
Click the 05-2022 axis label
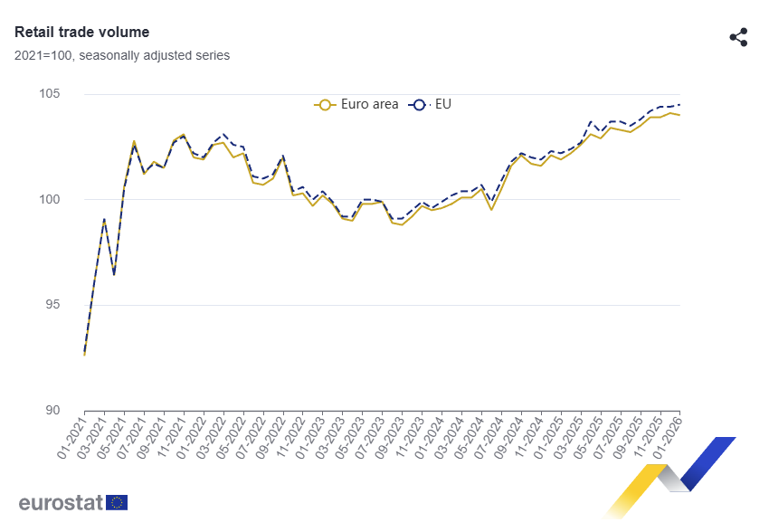[x=231, y=438]
